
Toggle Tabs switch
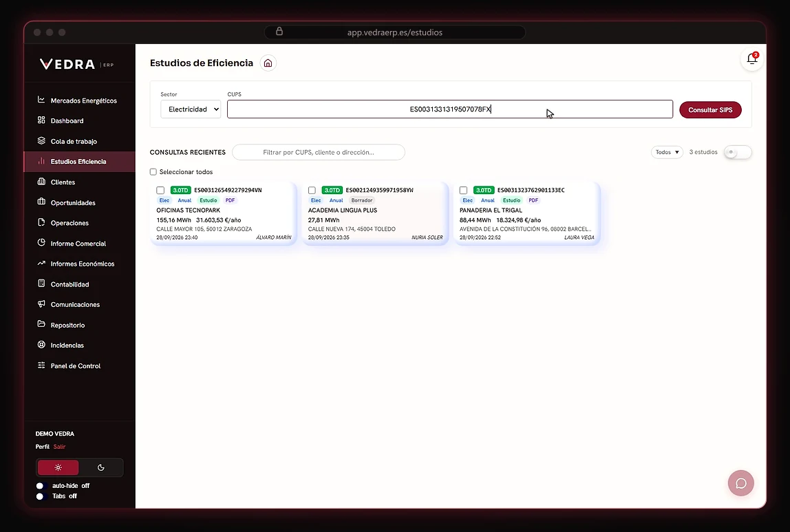click(x=41, y=496)
